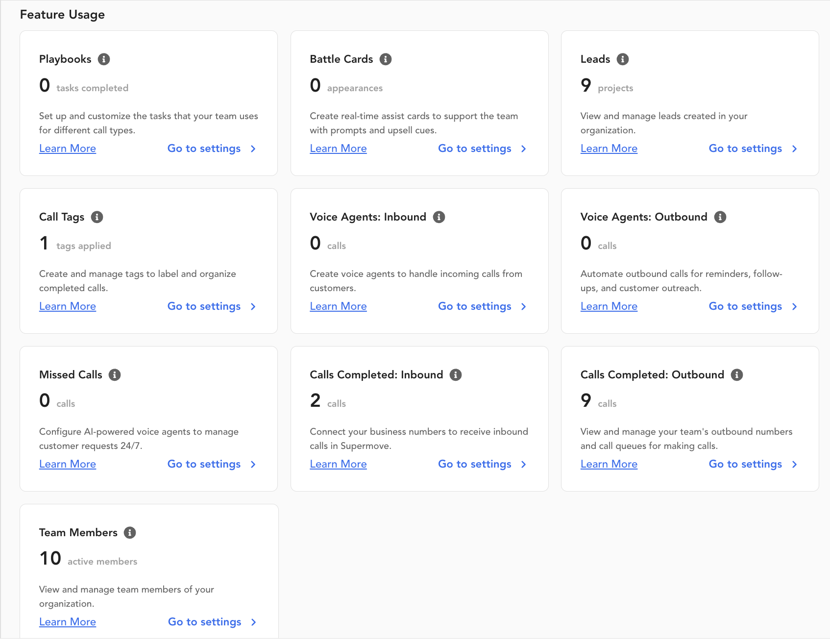This screenshot has height=644, width=830.
Task: Click the info icon next to Playbooks
Action: point(104,59)
